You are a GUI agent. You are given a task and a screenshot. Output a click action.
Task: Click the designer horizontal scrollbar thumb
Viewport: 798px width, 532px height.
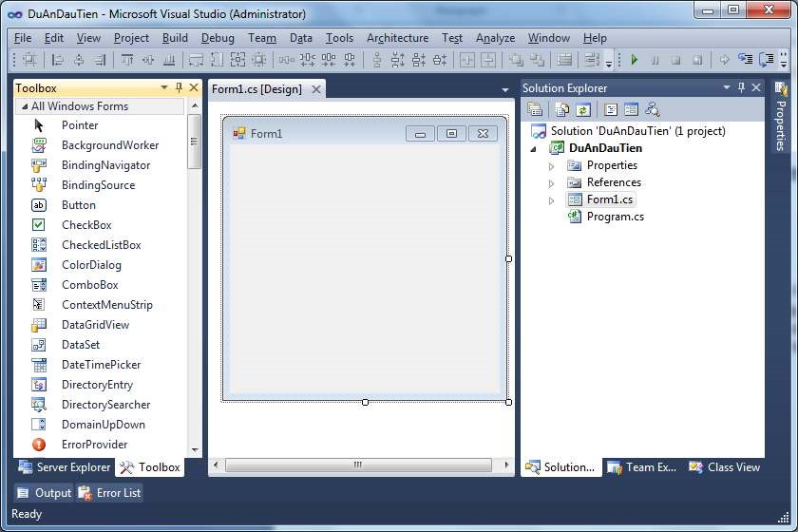pos(358,465)
